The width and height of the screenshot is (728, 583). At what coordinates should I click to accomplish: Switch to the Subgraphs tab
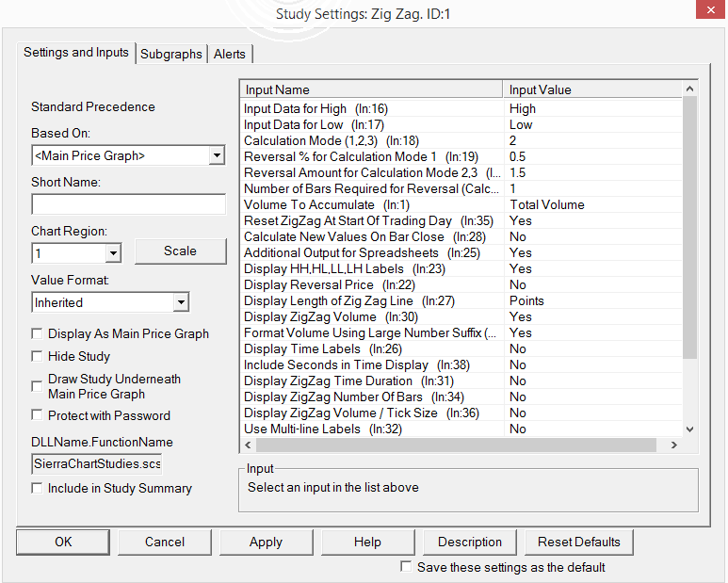click(170, 54)
